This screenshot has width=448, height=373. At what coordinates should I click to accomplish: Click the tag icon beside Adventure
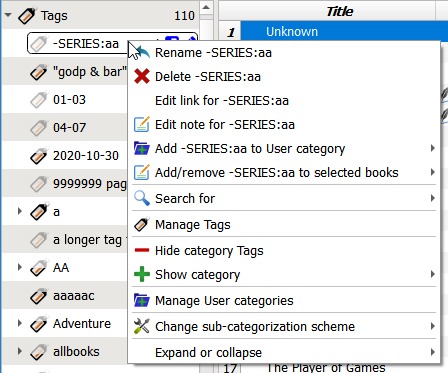39,324
